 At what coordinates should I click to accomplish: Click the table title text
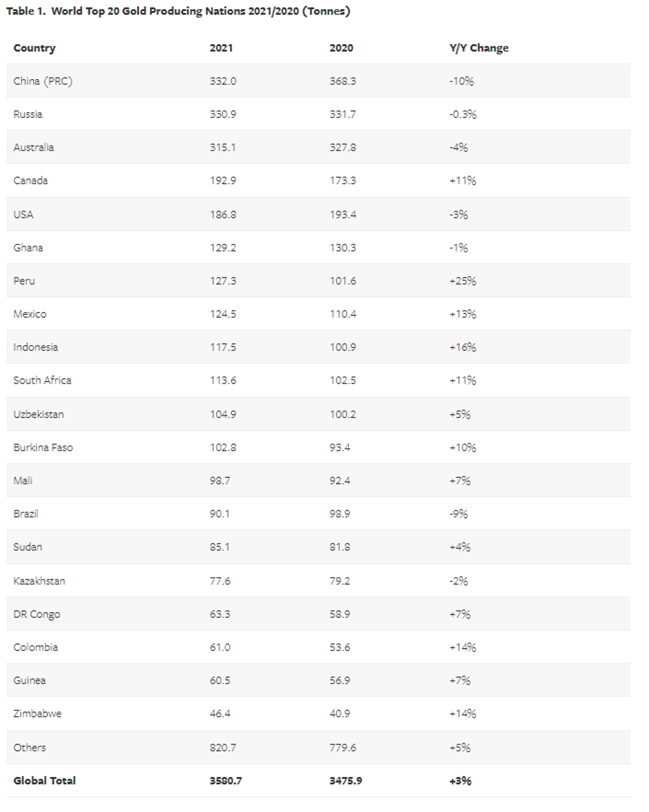coord(178,12)
